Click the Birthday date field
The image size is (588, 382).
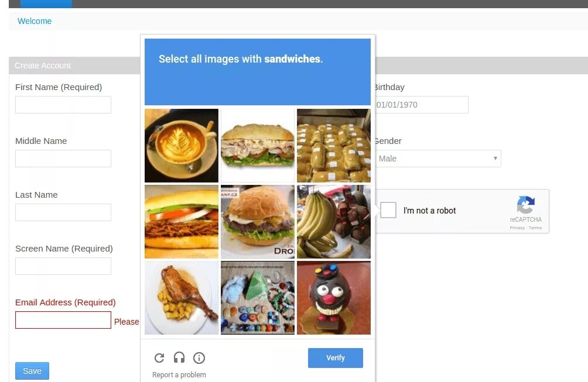click(x=422, y=105)
